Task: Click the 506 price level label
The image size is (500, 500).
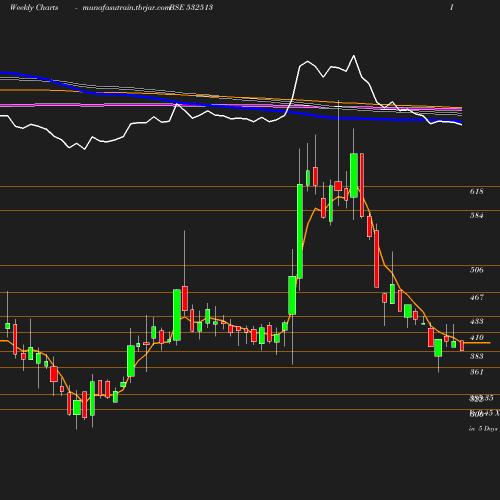Action: click(x=476, y=270)
